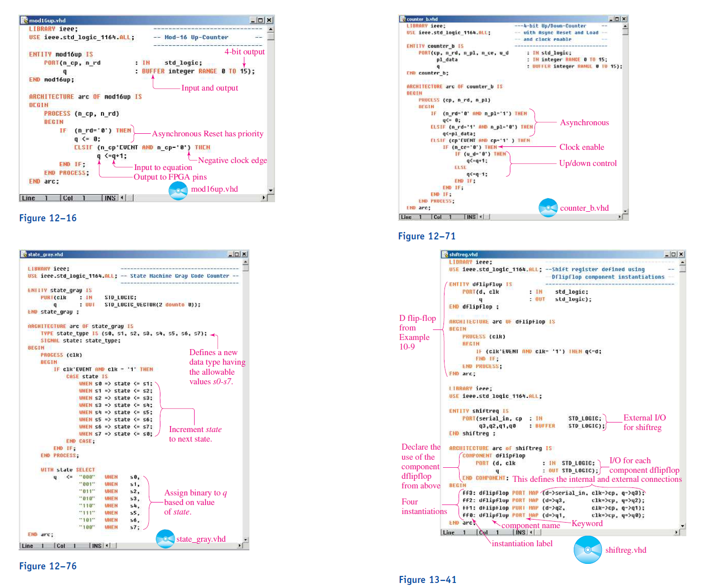The width and height of the screenshot is (715, 588).
Task: Click the 'ENTITY counter_b IS' code line
Action: click(435, 46)
